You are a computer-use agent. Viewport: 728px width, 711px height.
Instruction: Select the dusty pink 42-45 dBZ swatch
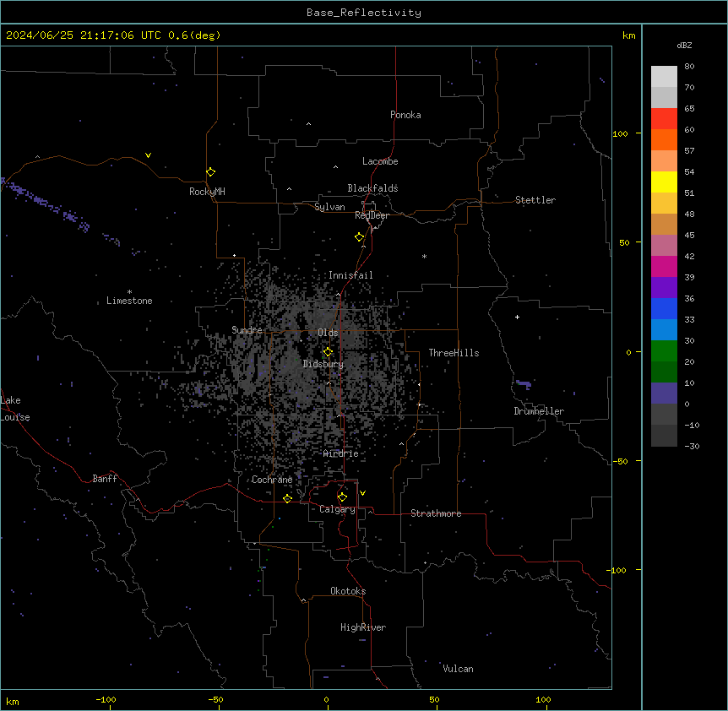click(x=664, y=246)
